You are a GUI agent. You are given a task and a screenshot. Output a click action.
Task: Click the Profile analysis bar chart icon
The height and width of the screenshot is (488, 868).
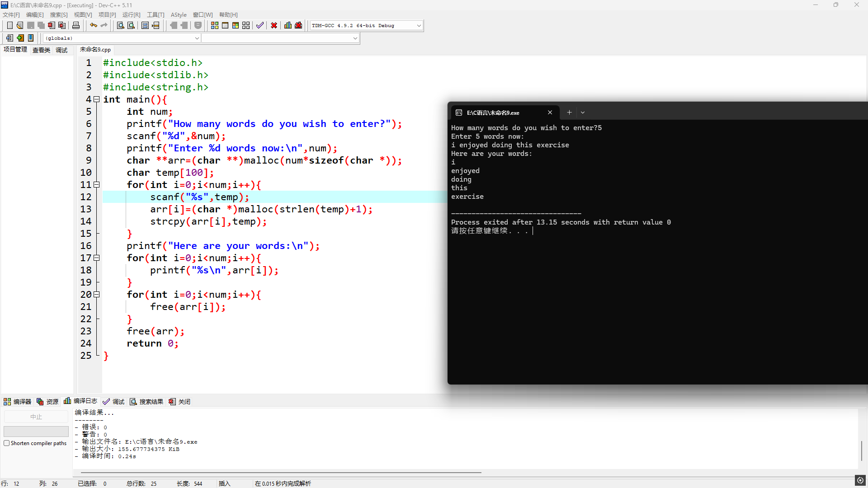point(288,25)
